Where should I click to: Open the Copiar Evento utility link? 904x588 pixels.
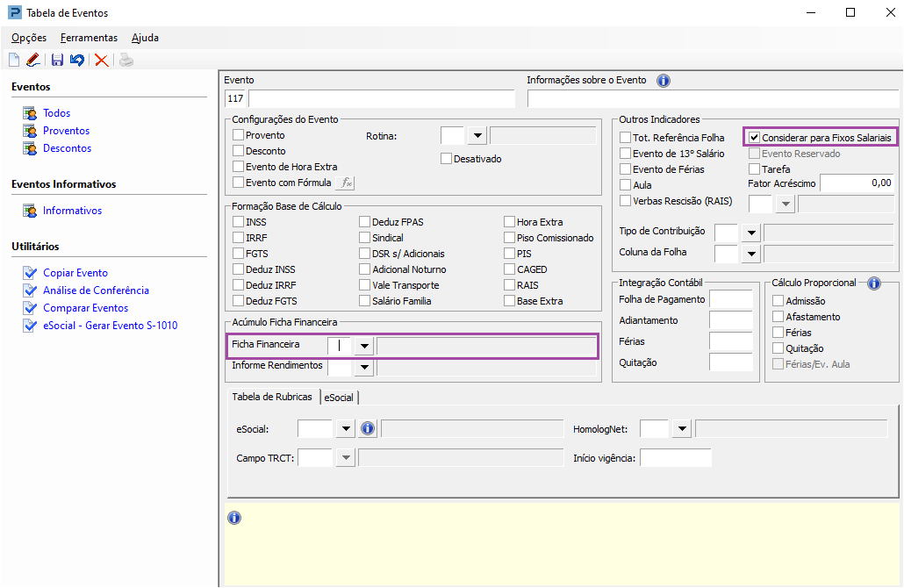(75, 273)
